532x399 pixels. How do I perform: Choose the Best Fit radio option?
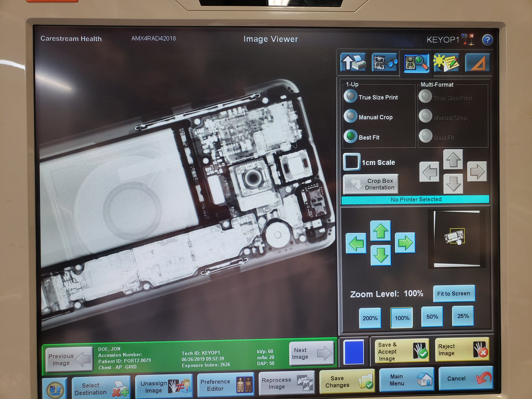point(350,137)
